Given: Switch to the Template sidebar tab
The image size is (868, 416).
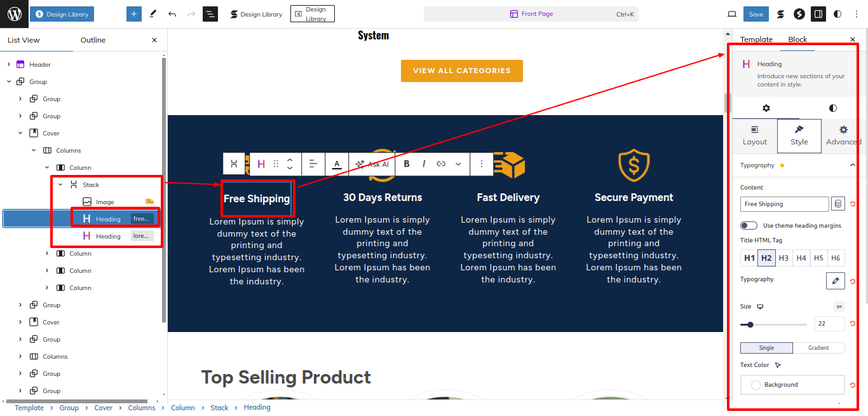Looking at the screenshot, I should 756,39.
